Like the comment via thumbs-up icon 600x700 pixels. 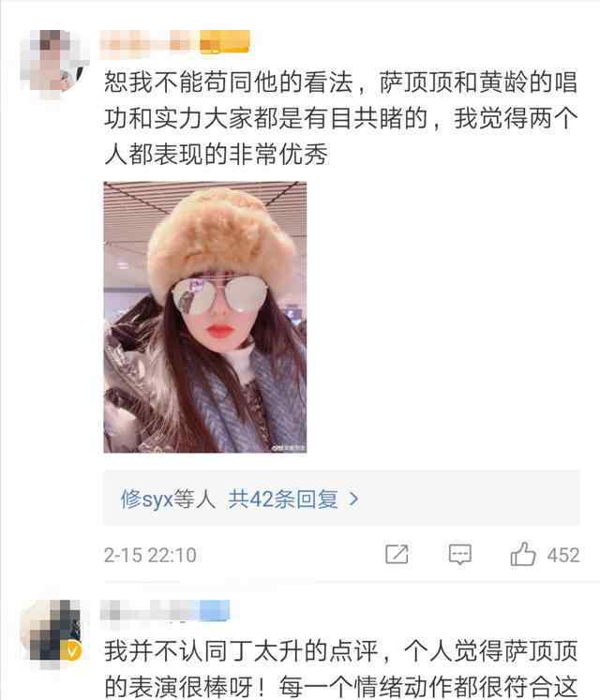point(523,554)
